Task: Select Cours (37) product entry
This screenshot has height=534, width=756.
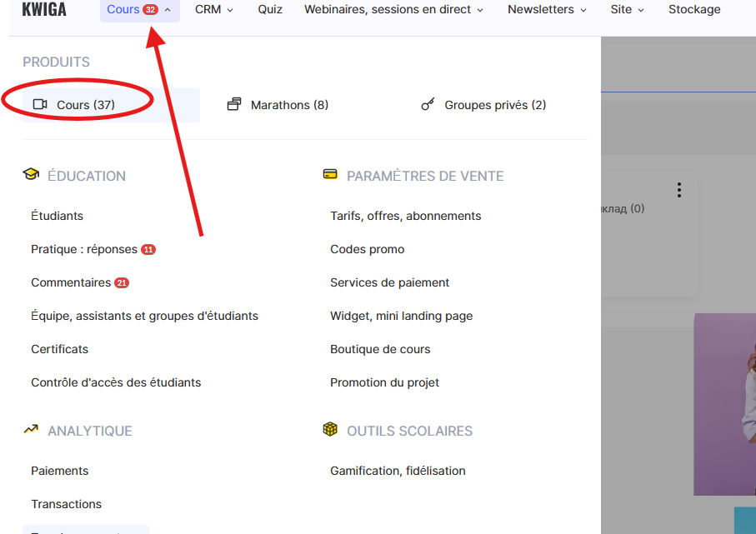Action: pyautogui.click(x=111, y=105)
